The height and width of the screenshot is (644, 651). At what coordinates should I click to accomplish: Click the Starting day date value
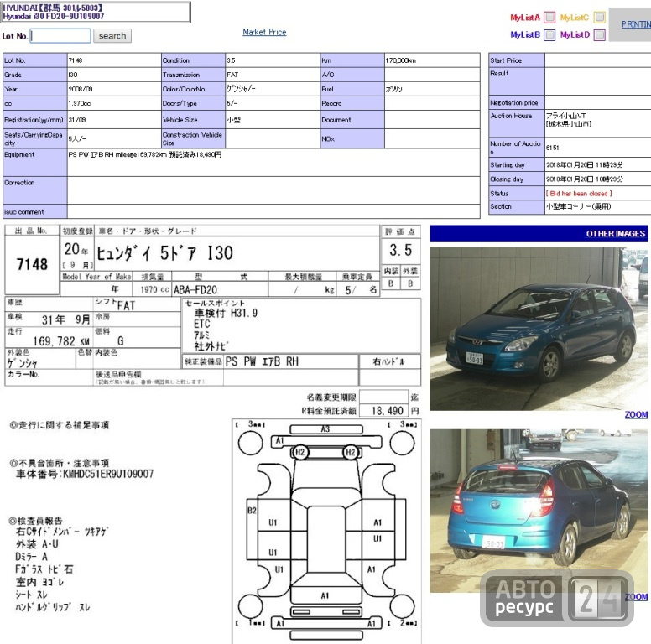(x=584, y=164)
